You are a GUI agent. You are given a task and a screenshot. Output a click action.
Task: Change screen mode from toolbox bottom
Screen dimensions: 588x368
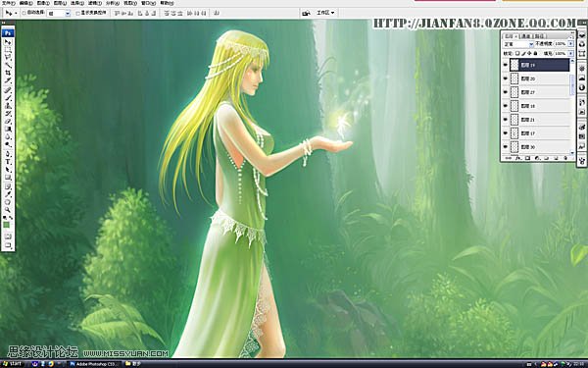pyautogui.click(x=8, y=246)
